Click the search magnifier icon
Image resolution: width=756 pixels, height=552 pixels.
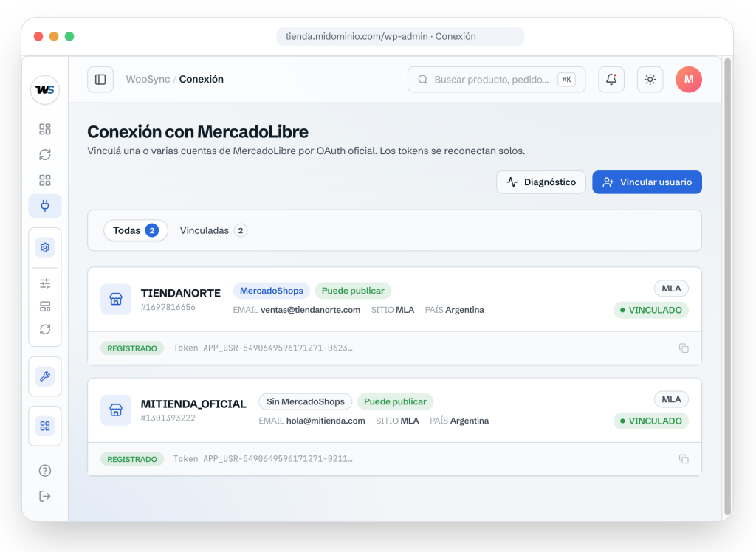click(423, 80)
